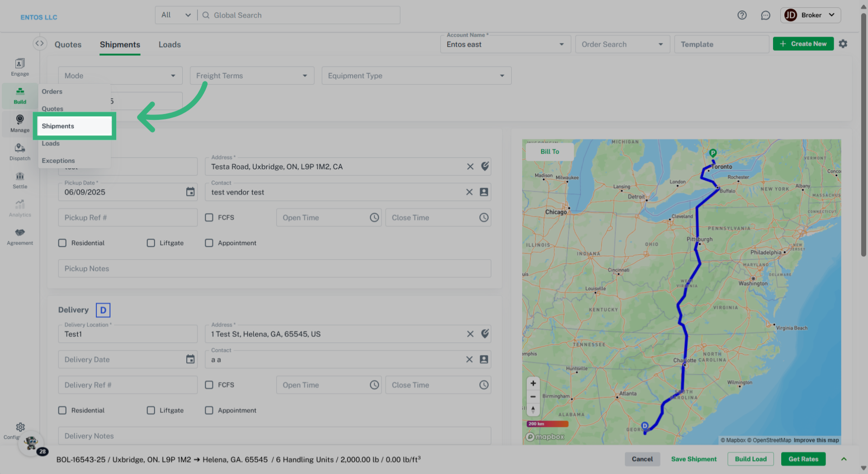Image resolution: width=868 pixels, height=474 pixels.
Task: Open the help question mark icon
Action: [742, 15]
